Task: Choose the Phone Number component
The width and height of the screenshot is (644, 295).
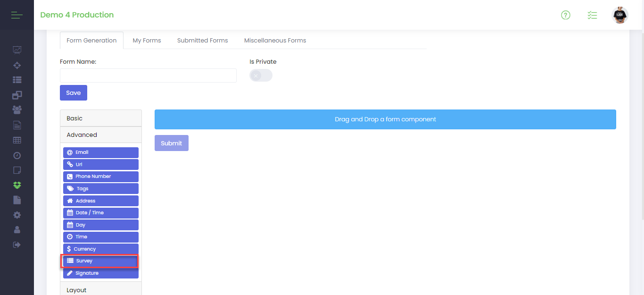Action: tap(101, 177)
